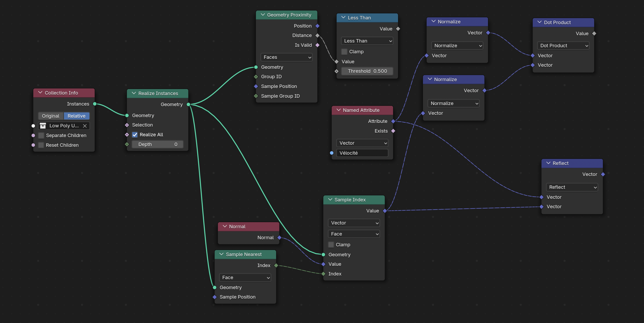Click the collection icon beside Low Poly
644x323 pixels.
pyautogui.click(x=43, y=126)
